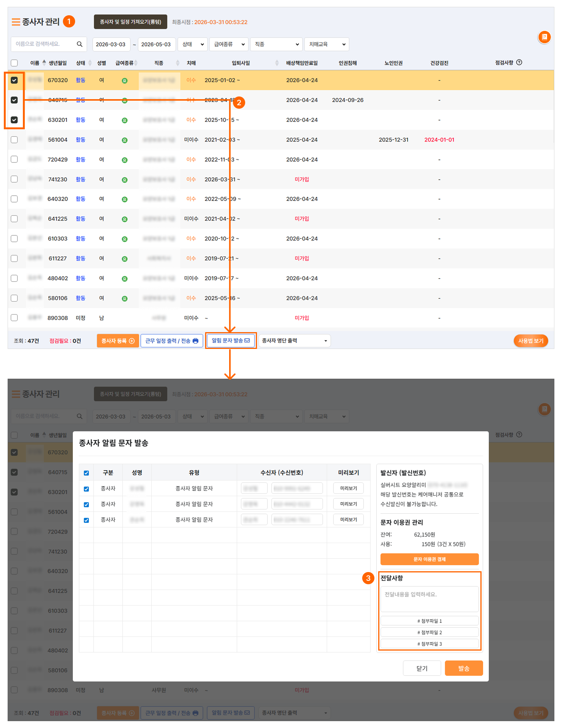Sort by 상태 column arrows in upper table
This screenshot has height=728, width=562.
(x=90, y=63)
